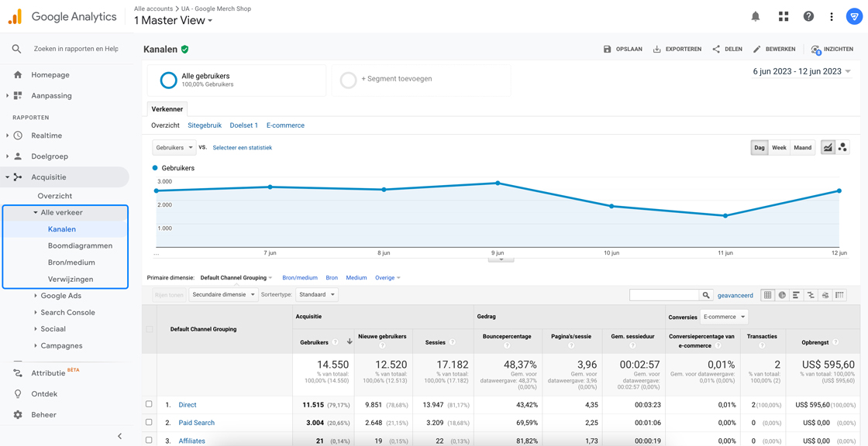This screenshot has height=446, width=868.
Task: Click the geavanceerd filter link
Action: (735, 295)
